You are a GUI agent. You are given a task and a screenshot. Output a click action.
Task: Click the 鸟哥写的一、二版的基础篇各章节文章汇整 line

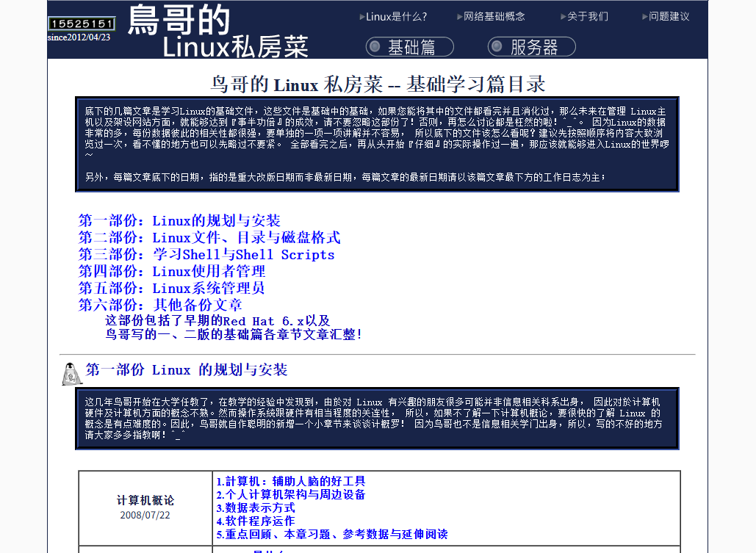(234, 334)
